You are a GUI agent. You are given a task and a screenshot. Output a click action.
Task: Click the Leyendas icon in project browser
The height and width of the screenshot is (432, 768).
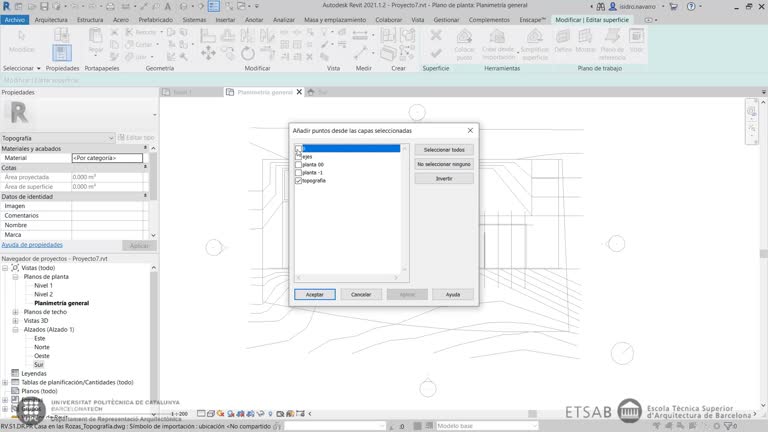tap(15, 373)
